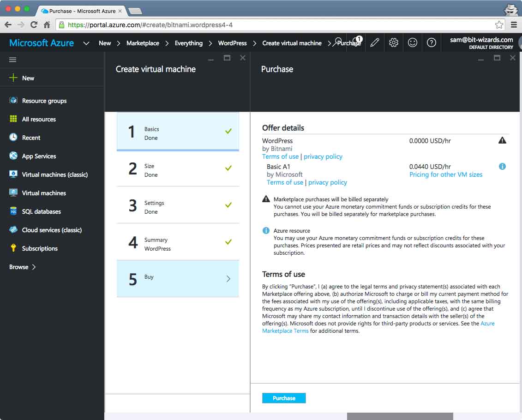Click the blue Purchase button
The width and height of the screenshot is (522, 420).
(284, 398)
